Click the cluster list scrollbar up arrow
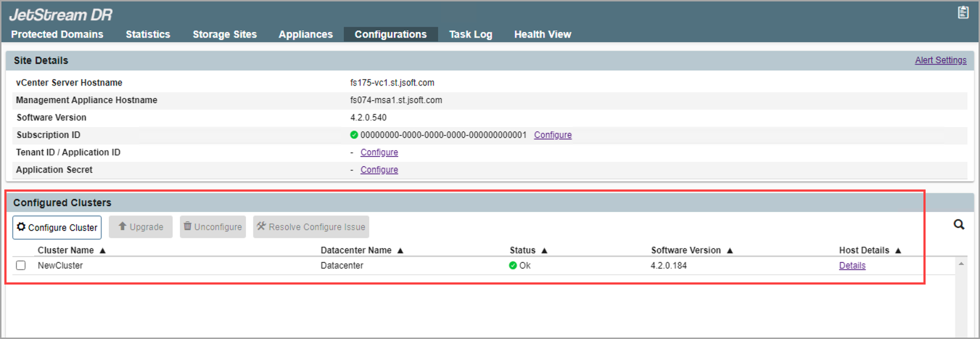 (961, 264)
